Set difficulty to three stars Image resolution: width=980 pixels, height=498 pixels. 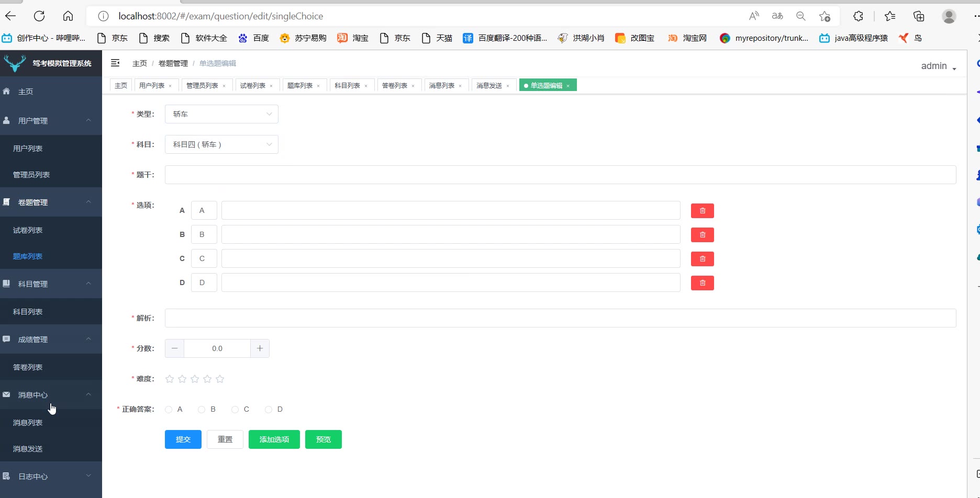[195, 379]
